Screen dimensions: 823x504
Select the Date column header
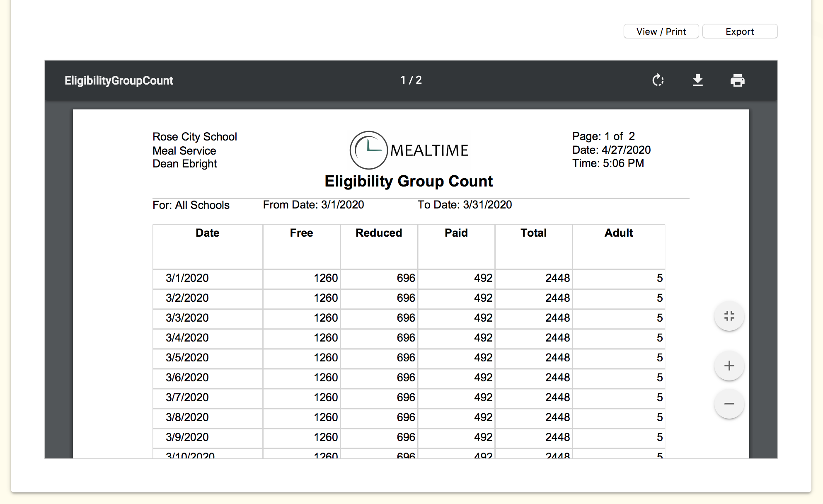tap(207, 233)
